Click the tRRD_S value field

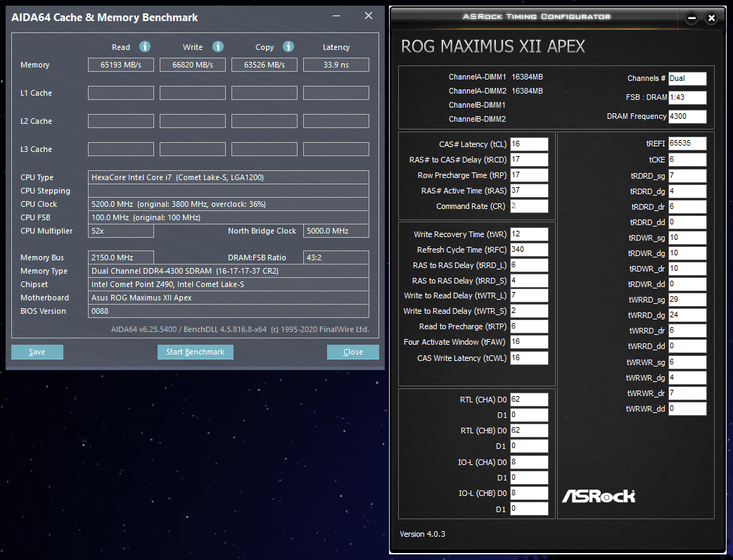click(529, 281)
